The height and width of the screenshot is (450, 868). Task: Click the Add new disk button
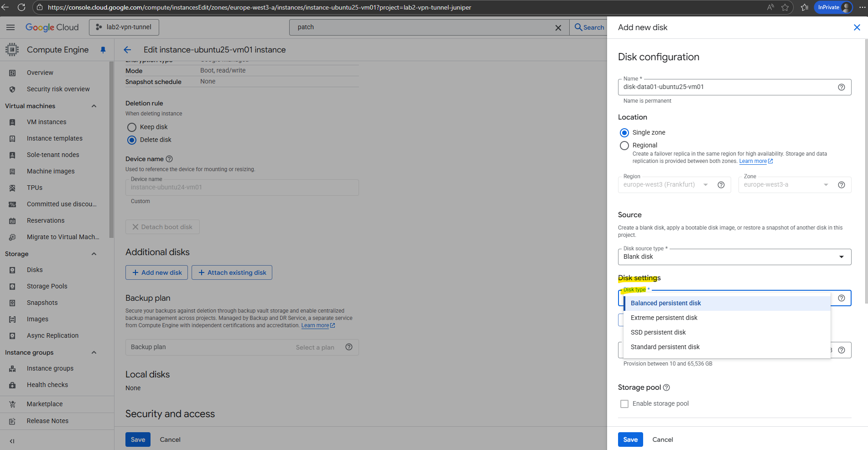pos(156,272)
